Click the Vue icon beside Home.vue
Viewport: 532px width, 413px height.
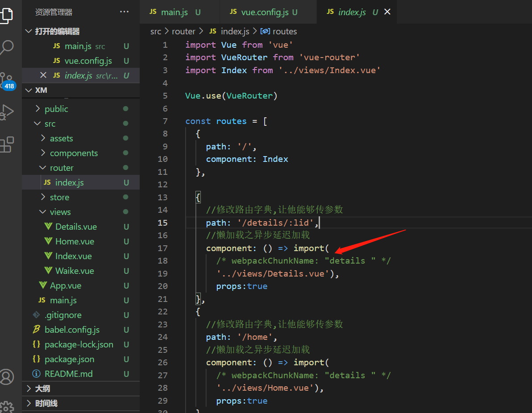48,241
